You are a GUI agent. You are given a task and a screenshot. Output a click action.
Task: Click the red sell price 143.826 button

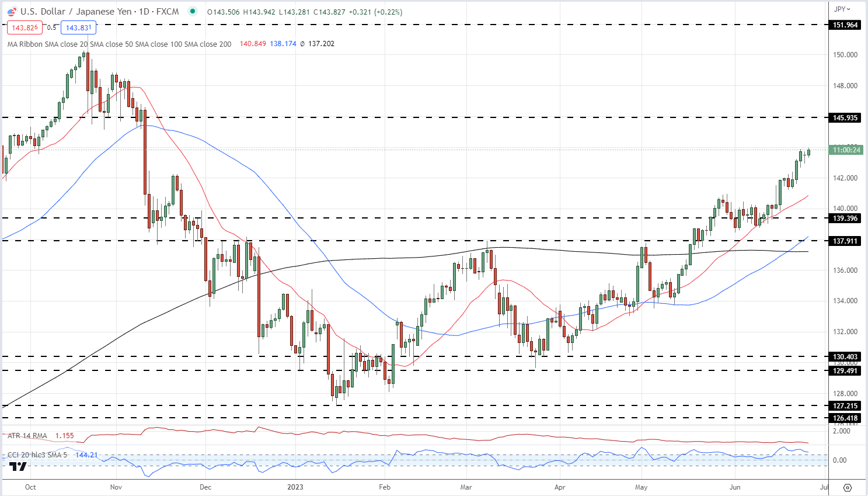coord(25,27)
